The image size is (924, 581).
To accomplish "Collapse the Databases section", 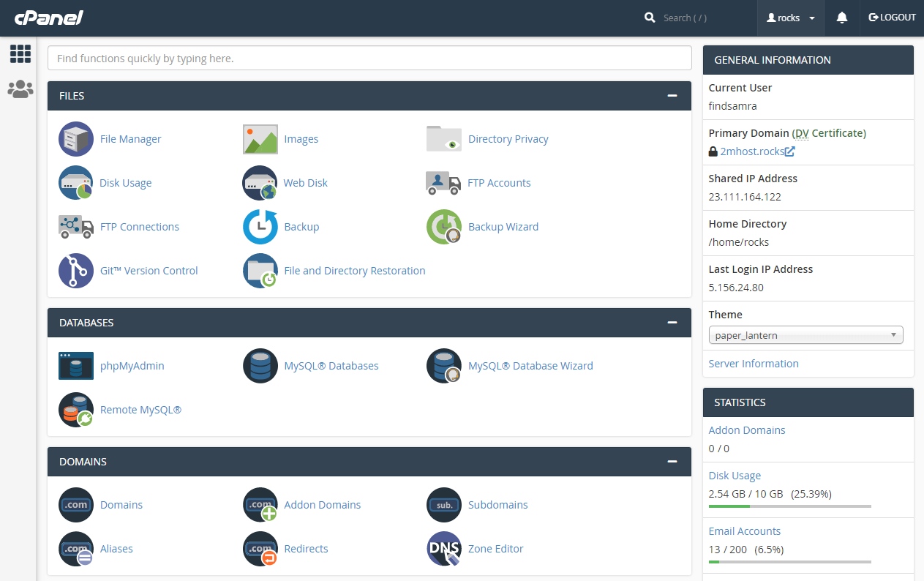I will click(x=672, y=323).
